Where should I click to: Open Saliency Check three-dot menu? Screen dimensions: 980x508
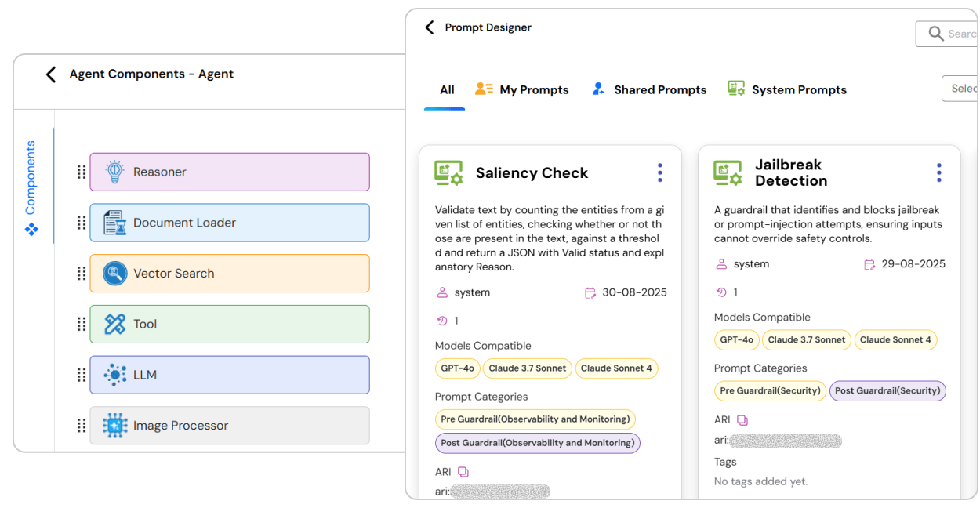[659, 172]
